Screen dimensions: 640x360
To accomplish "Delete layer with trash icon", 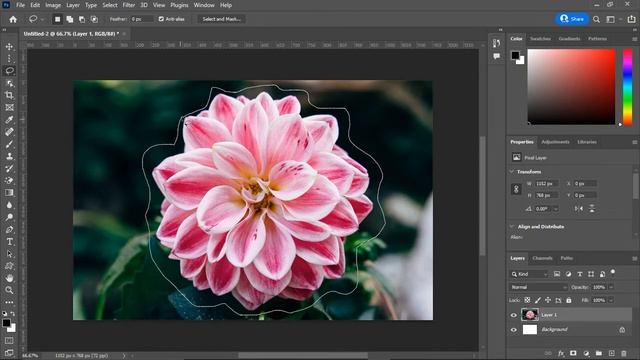I will pos(624,353).
